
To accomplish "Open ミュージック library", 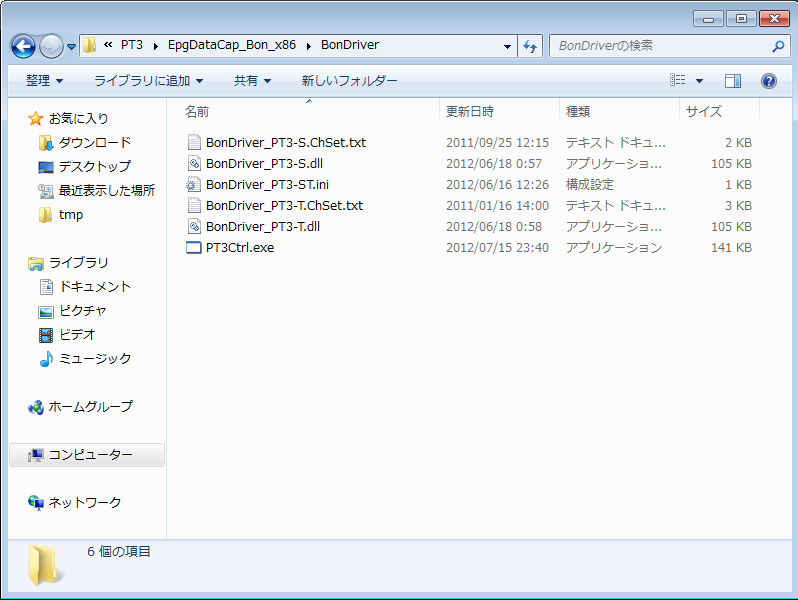I will point(95,358).
